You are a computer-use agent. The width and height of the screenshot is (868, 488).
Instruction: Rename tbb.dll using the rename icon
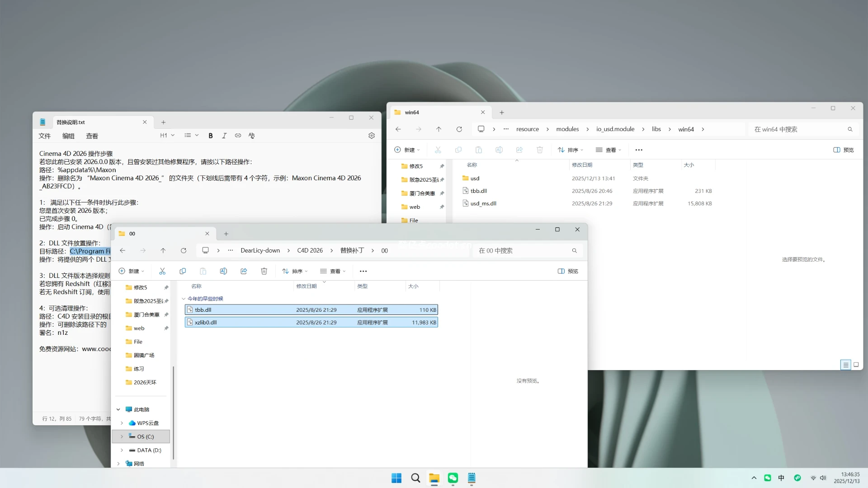[223, 271]
